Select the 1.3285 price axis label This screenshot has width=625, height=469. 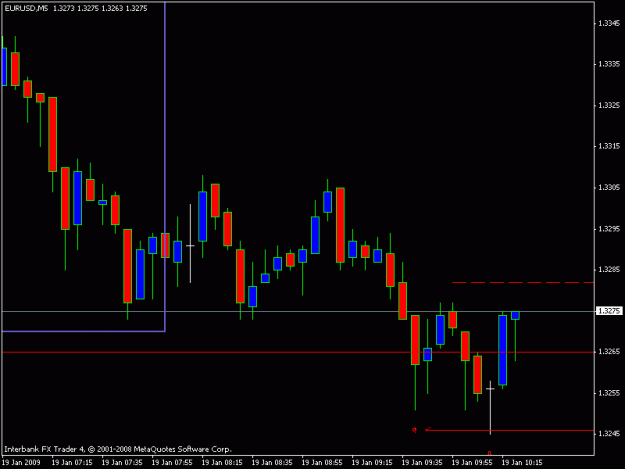(x=609, y=270)
